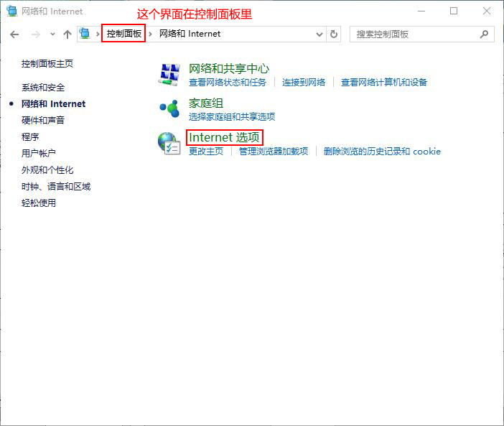Click 连接到网络 link

click(304, 83)
